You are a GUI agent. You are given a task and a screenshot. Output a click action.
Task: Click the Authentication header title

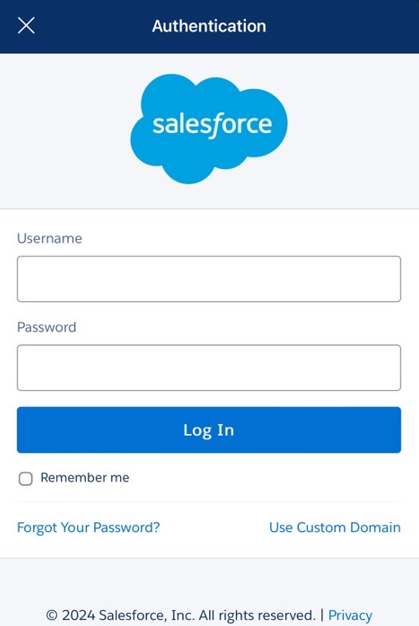click(209, 26)
